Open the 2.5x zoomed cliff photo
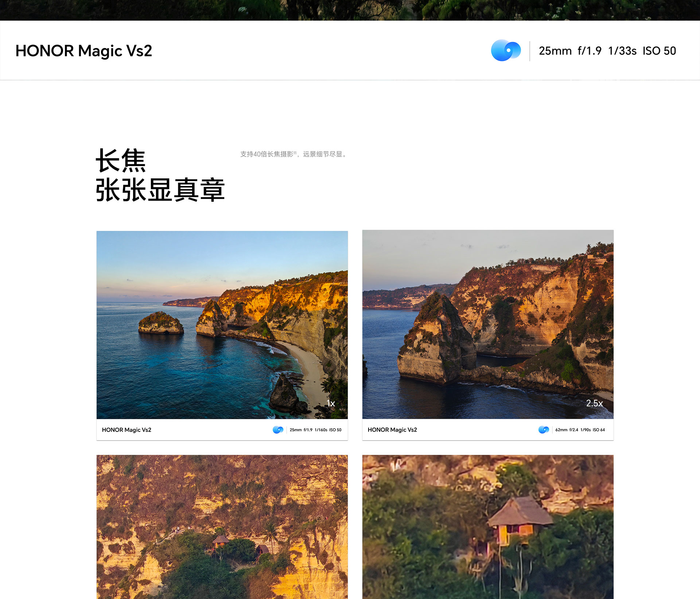700x599 pixels. [488, 325]
